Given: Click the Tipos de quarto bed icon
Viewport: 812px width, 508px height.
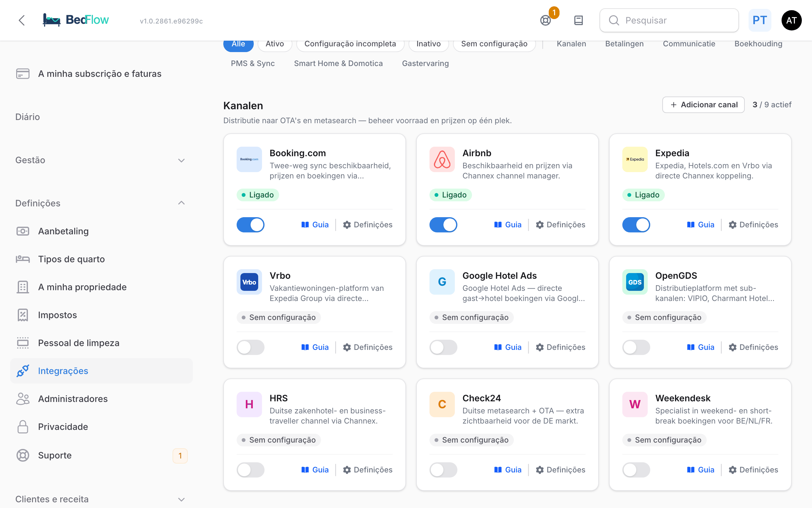Looking at the screenshot, I should pos(23,259).
